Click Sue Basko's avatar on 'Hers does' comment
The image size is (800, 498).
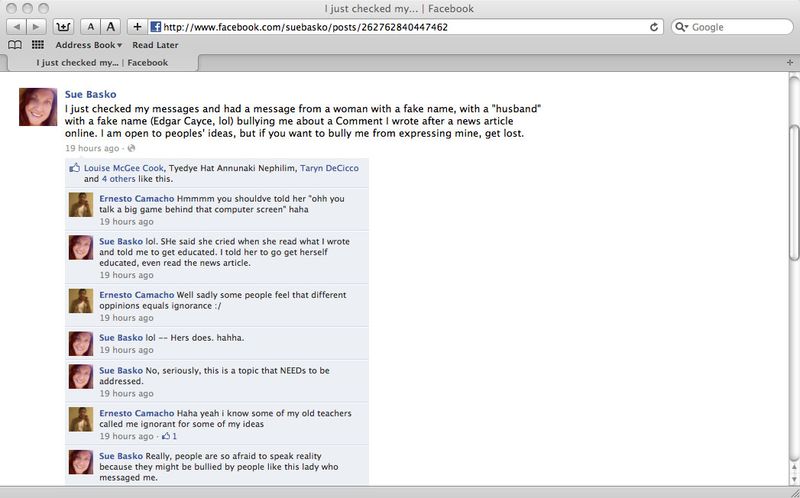click(81, 343)
